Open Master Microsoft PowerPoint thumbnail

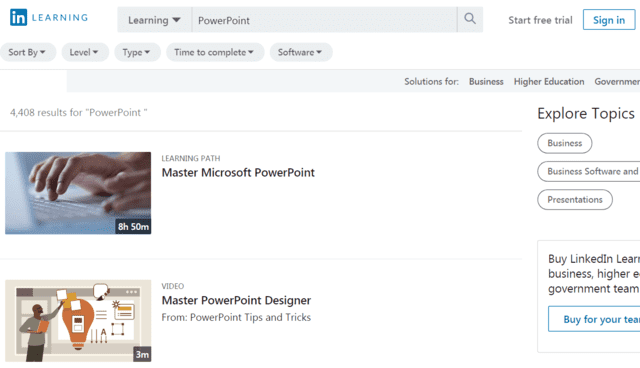[x=78, y=193]
